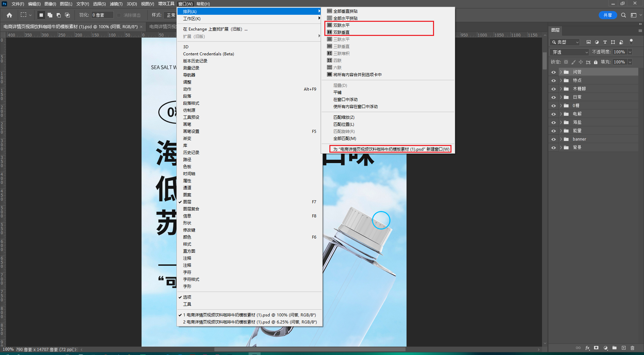Open the 穿透 blend mode dropdown
The image size is (644, 355).
coord(570,52)
